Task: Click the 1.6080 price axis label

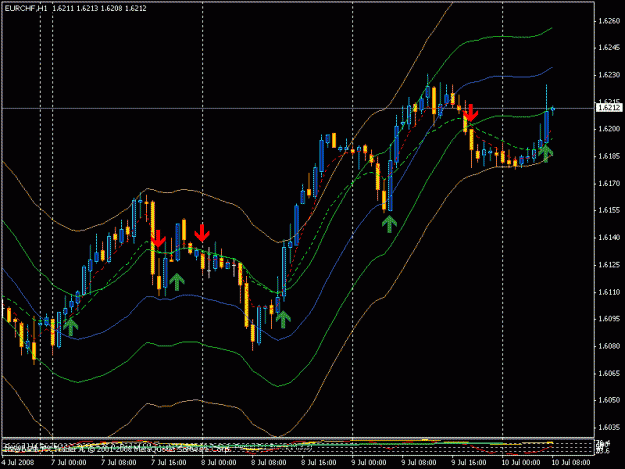Action: pos(609,346)
